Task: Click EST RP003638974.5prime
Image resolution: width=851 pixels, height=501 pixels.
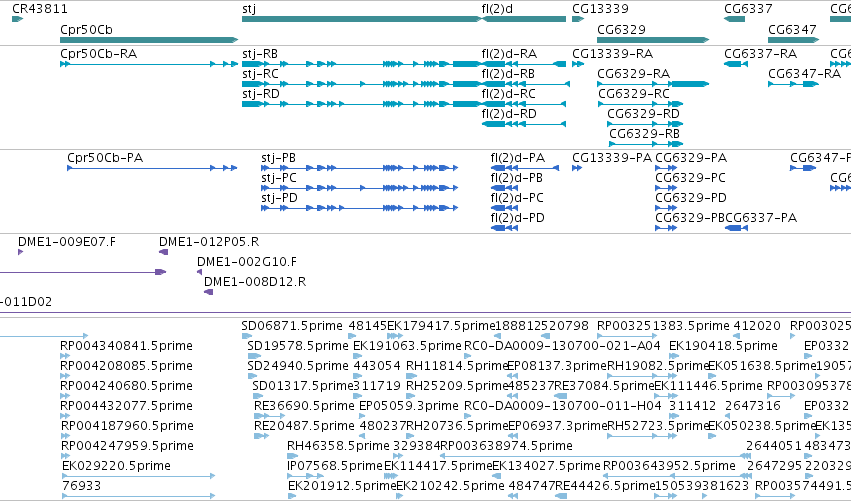Action: tap(596, 456)
